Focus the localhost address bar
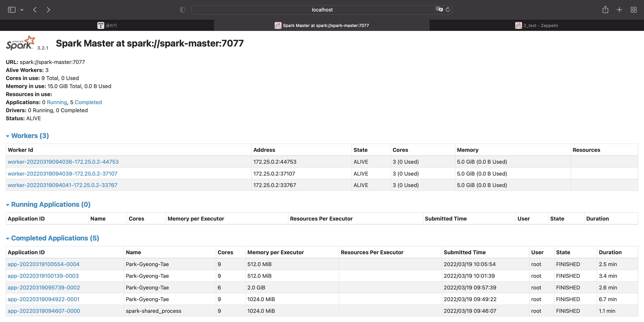 pyautogui.click(x=322, y=10)
